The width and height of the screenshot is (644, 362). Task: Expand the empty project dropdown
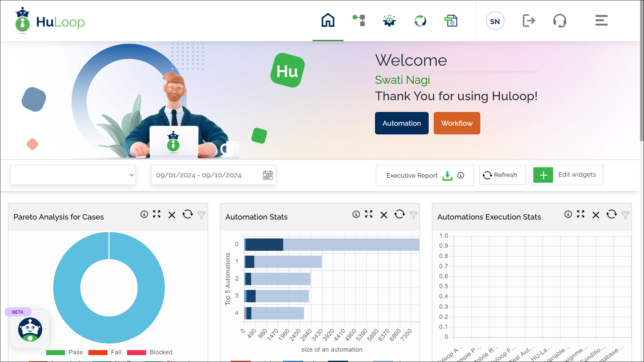(73, 175)
